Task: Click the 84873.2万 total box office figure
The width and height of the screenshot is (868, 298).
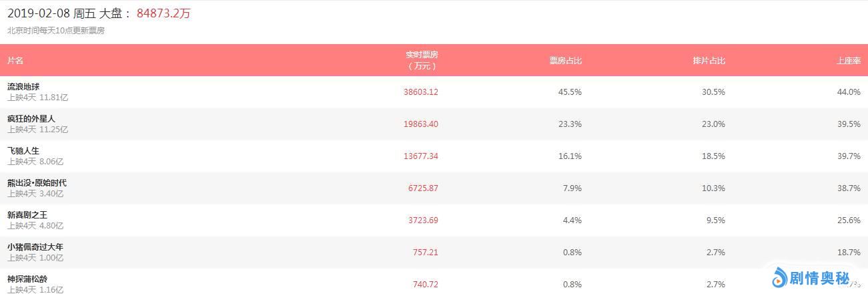Action: point(163,13)
